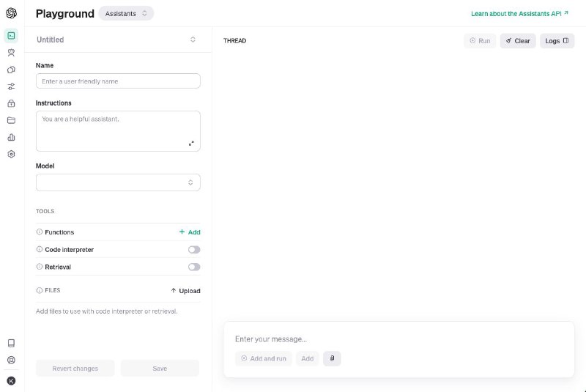Open the Usage chart sidebar icon
586x392 pixels.
[11, 137]
